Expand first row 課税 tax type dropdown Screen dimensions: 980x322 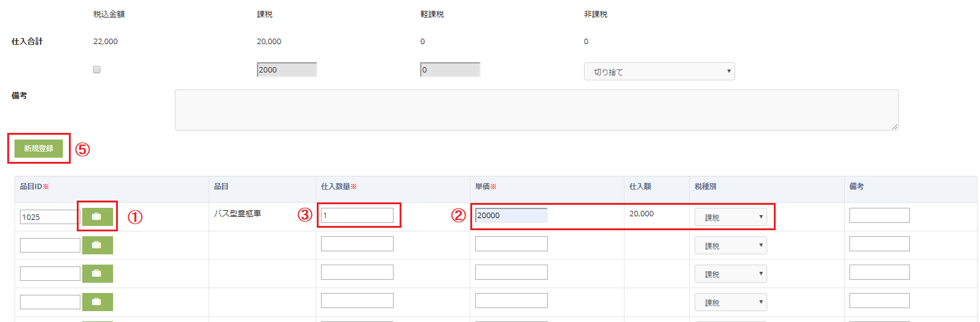tap(730, 217)
